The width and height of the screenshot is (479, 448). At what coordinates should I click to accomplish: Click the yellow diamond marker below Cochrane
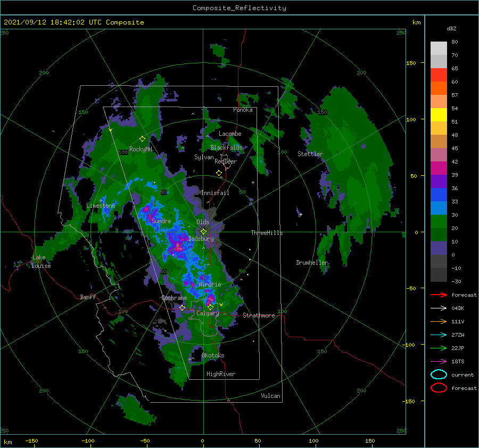coord(182,307)
